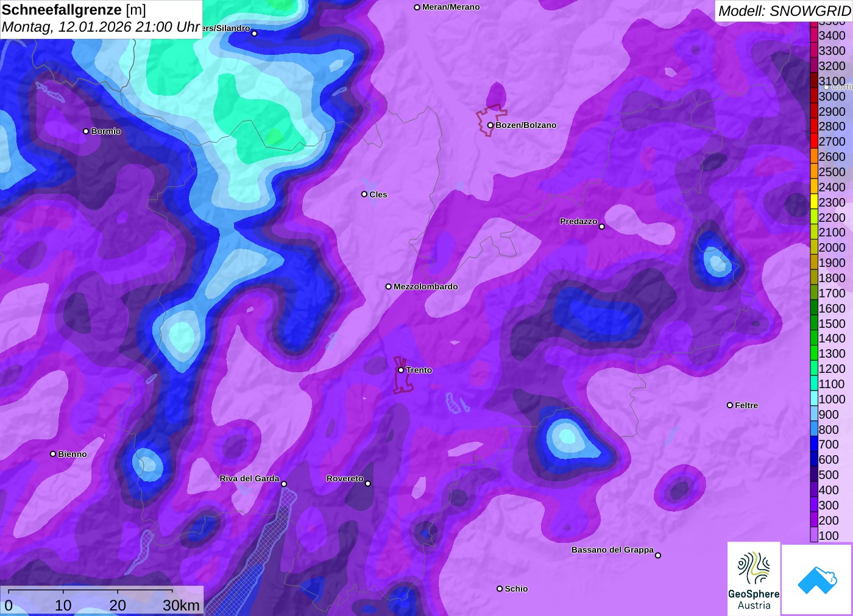Select the 100 m legend swatch
This screenshot has width=853, height=616.
[x=814, y=535]
